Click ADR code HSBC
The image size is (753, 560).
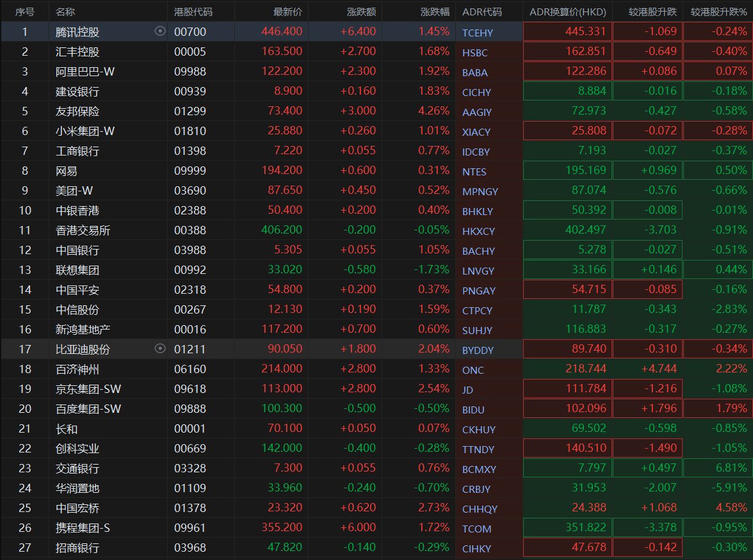click(474, 52)
